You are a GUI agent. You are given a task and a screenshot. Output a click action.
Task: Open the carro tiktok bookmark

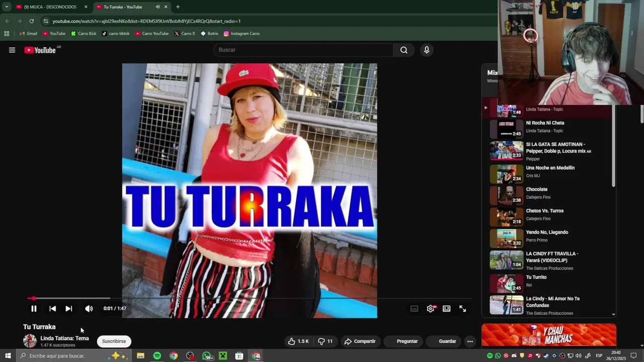tap(116, 34)
